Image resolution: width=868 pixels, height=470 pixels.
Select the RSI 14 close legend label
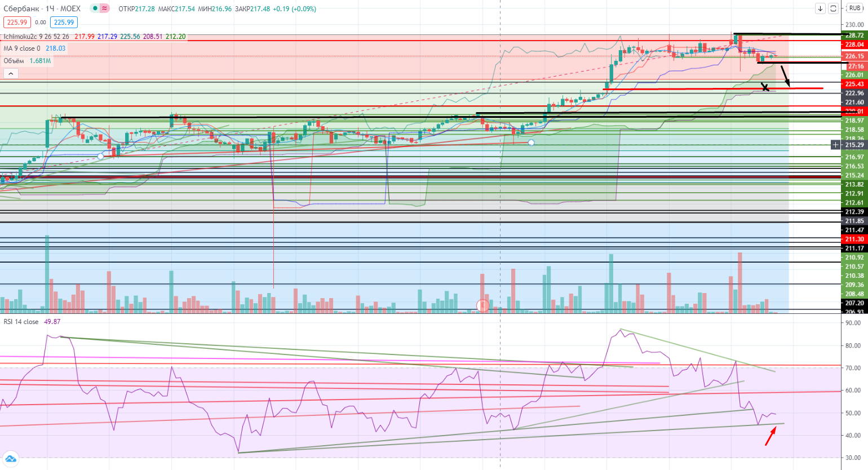(x=21, y=322)
